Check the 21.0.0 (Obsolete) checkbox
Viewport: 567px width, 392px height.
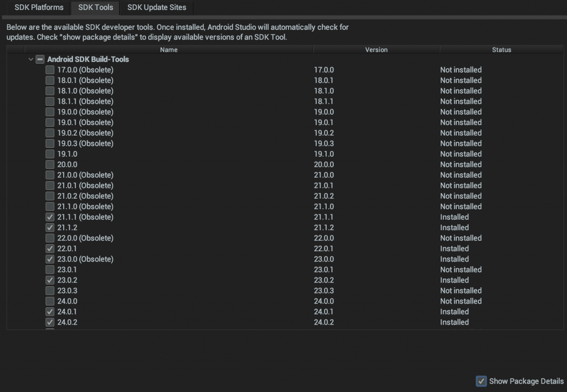50,175
